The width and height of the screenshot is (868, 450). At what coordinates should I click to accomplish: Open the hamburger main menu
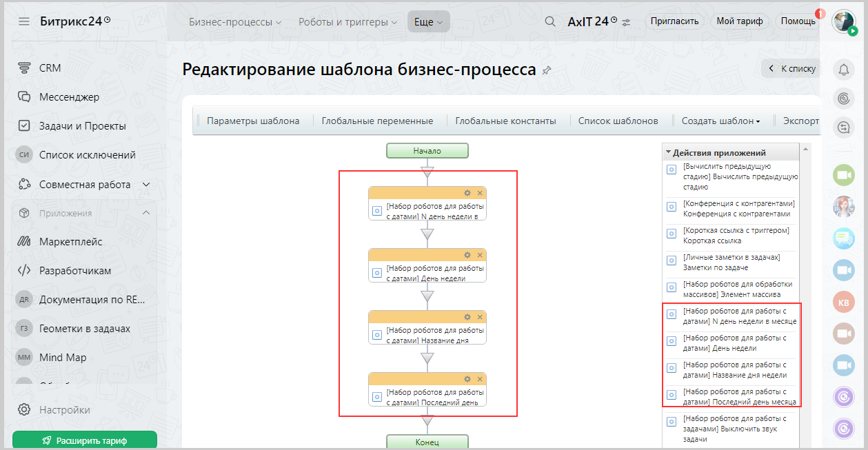[x=24, y=21]
